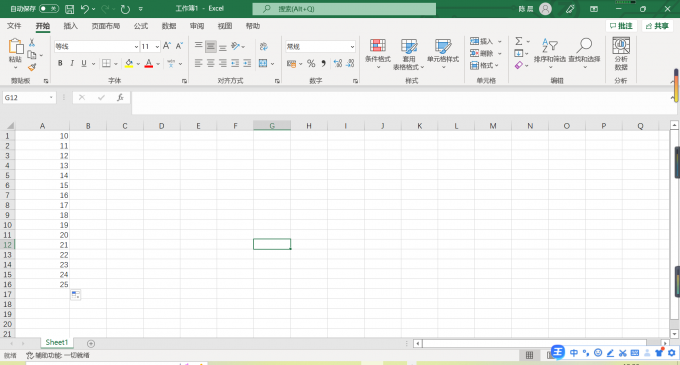Click the red font color swatch
This screenshot has height=365, width=680.
tap(149, 64)
